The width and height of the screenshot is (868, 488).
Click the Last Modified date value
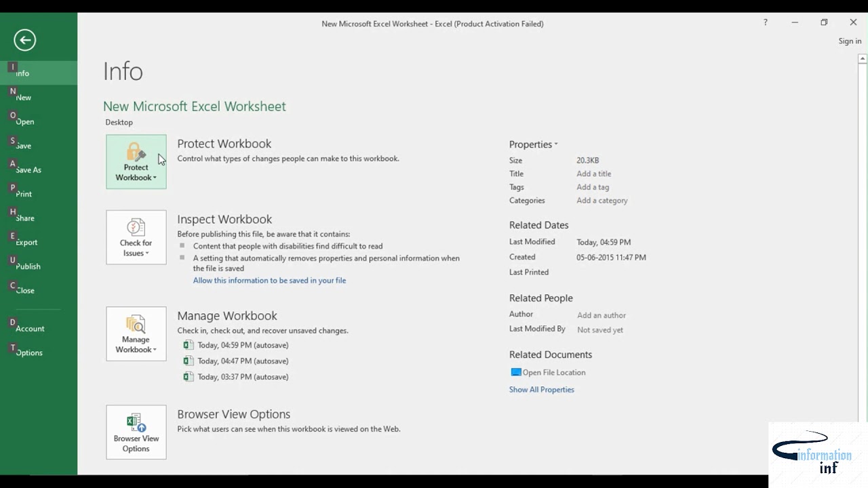click(x=604, y=243)
